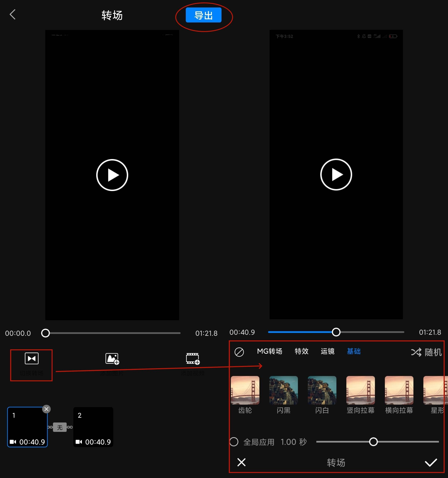Choose the 闪黑 transition thumbnail

pos(283,390)
